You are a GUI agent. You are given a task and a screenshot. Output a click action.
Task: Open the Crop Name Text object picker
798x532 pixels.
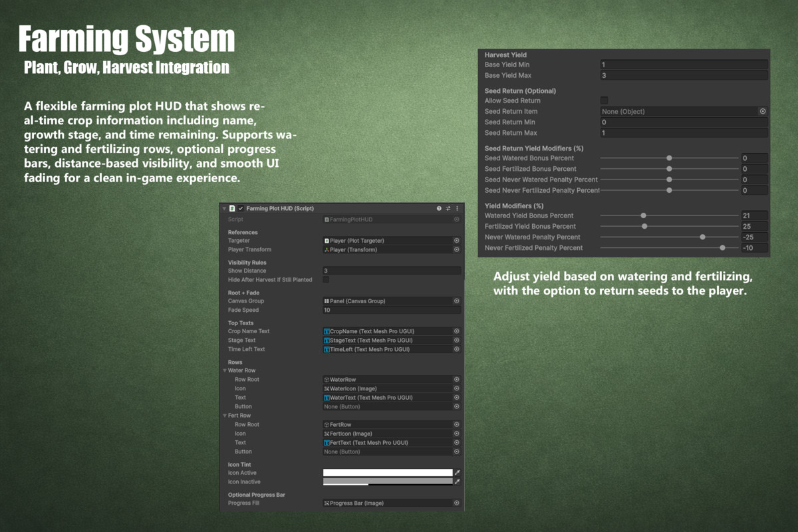(456, 331)
